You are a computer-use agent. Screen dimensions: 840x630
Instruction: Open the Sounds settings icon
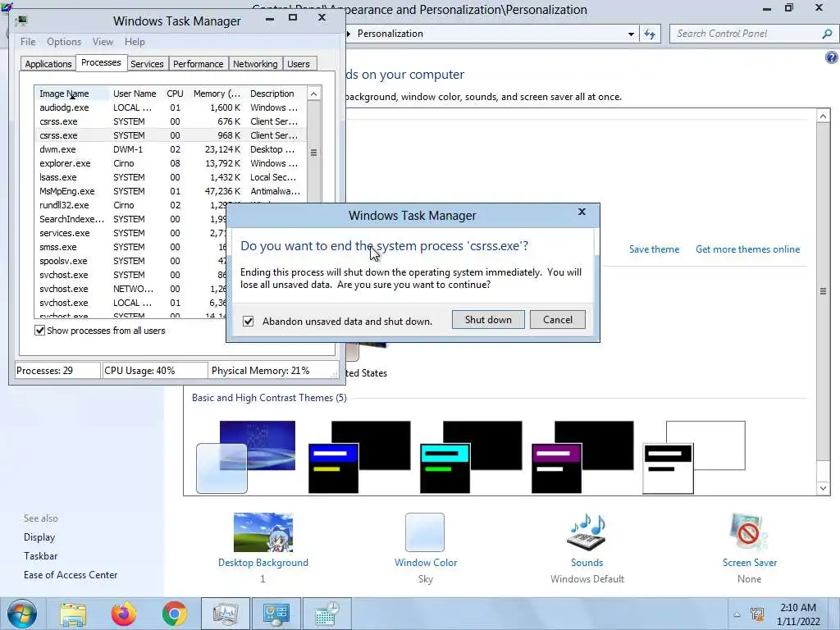pos(587,532)
